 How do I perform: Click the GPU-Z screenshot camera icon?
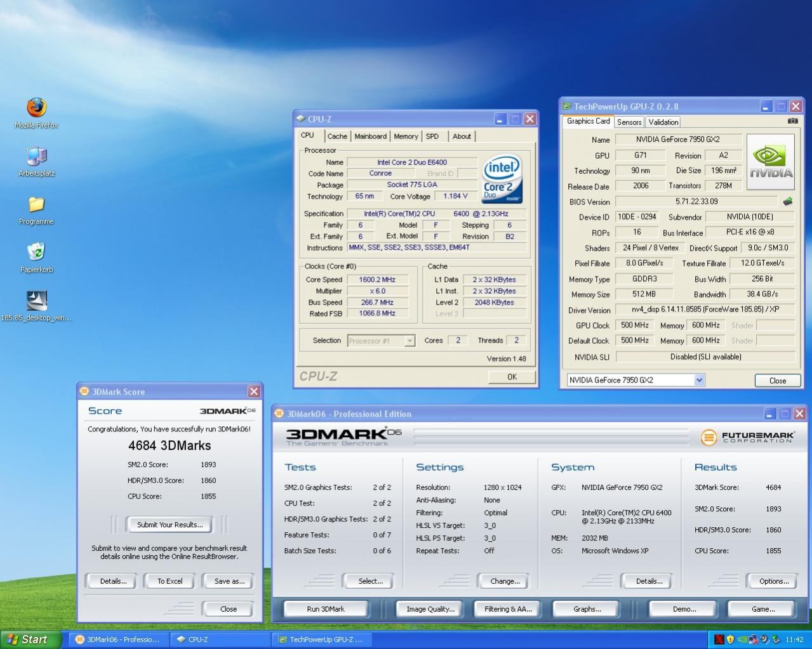coord(792,121)
